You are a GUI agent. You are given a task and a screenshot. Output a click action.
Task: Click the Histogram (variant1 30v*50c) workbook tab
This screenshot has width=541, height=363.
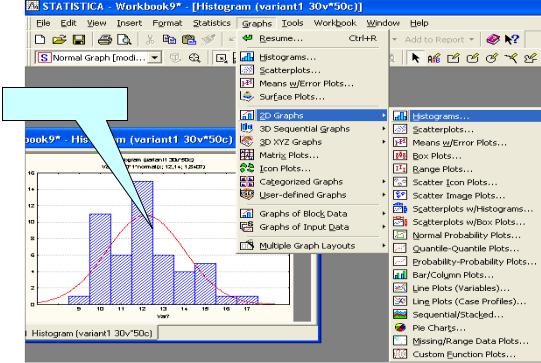[91, 333]
